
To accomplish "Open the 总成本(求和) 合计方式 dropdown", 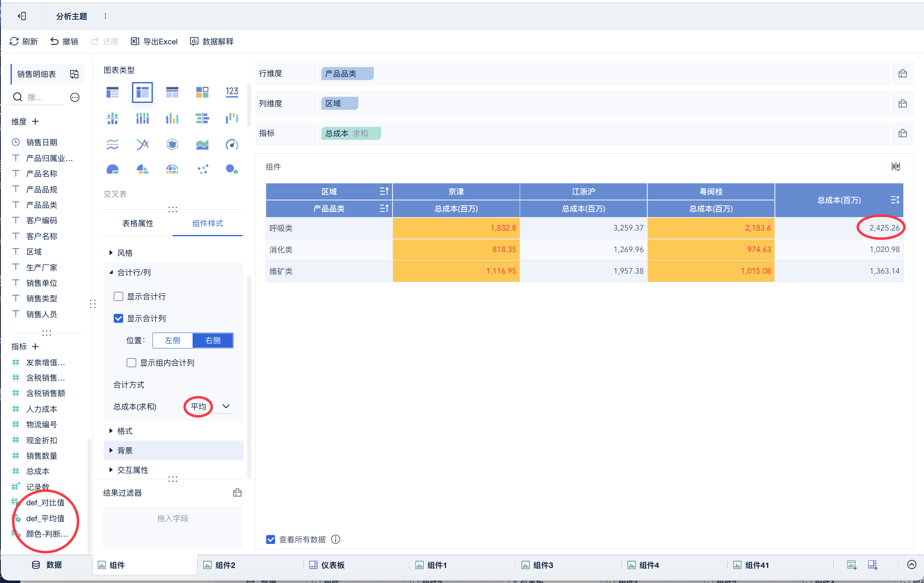I will [226, 407].
